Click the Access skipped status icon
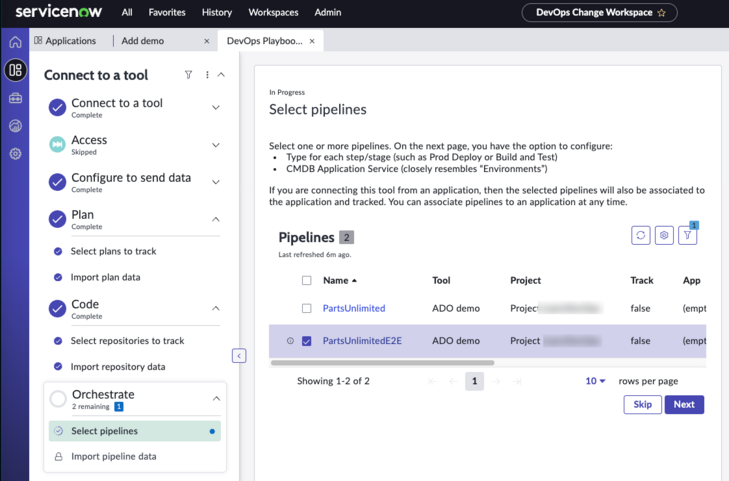This screenshot has height=481, width=729. pos(58,145)
